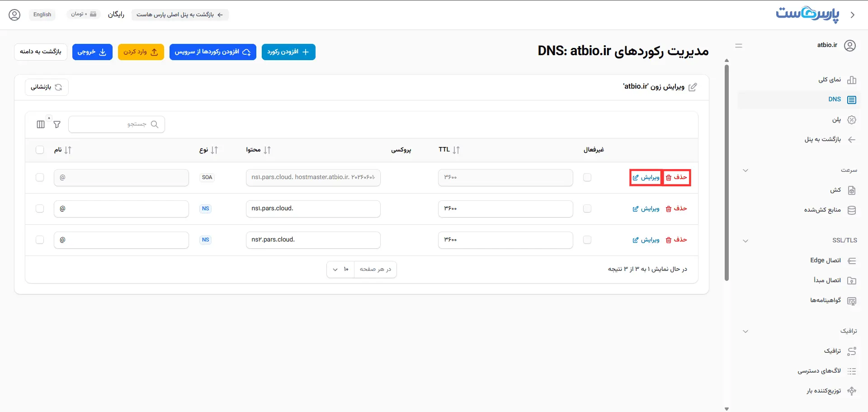Open the per-page count dropdown
Image resolution: width=868 pixels, height=412 pixels.
(341, 270)
